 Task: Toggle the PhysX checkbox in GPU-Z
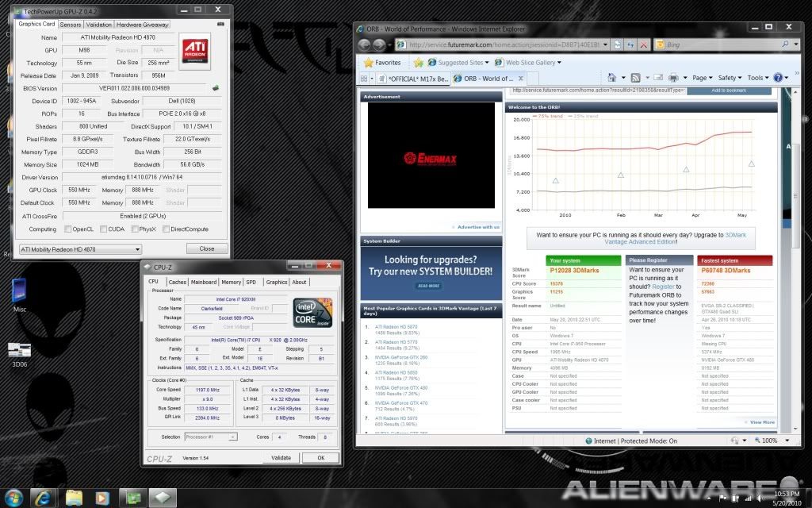tap(135, 229)
